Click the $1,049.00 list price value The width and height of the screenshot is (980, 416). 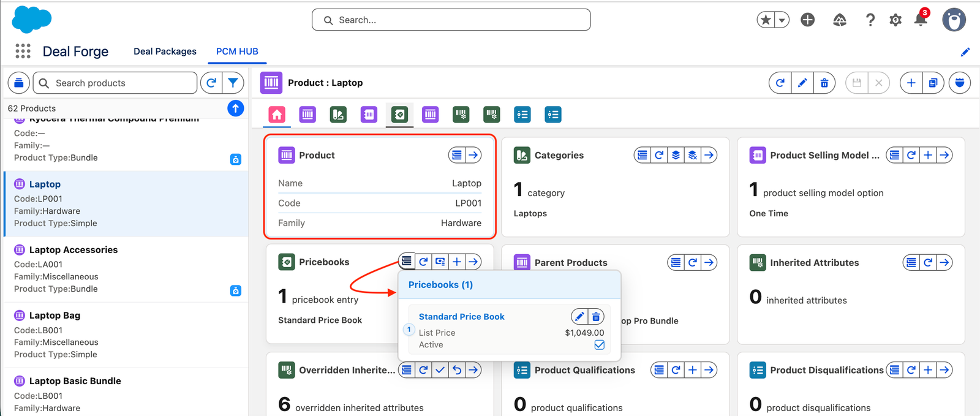tap(584, 333)
